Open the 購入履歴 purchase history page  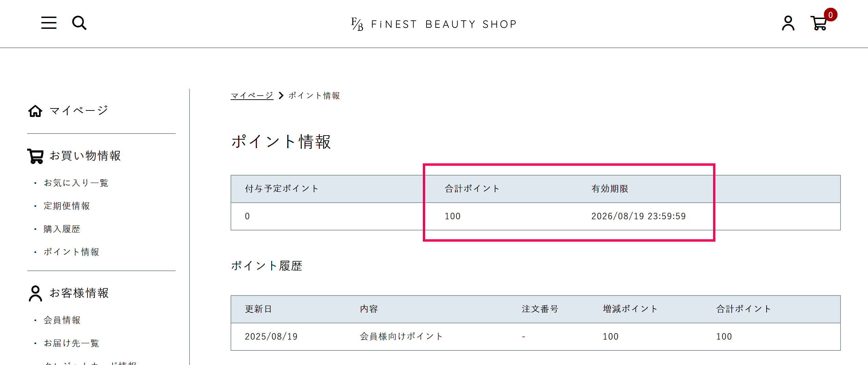[x=62, y=229]
